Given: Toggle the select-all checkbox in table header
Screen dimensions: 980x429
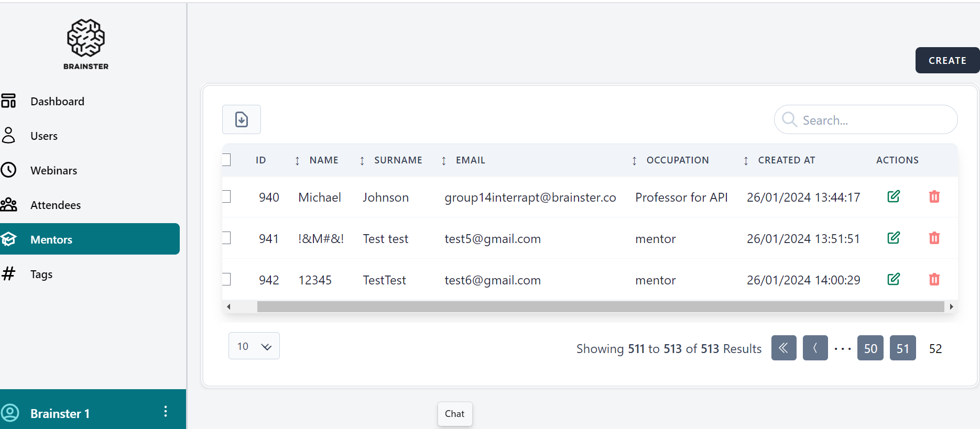Looking at the screenshot, I should 226,160.
